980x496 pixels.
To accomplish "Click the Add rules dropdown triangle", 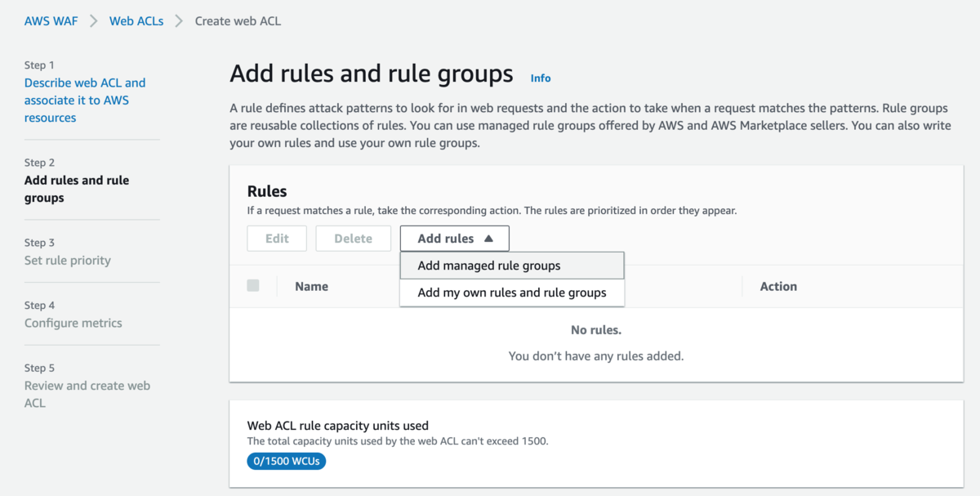I will [488, 239].
